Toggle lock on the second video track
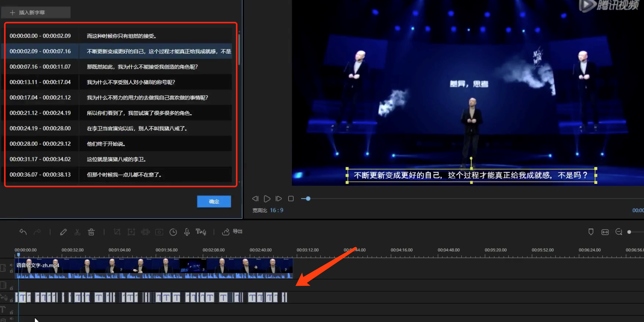Screen dimensions: 644x322 12,288
